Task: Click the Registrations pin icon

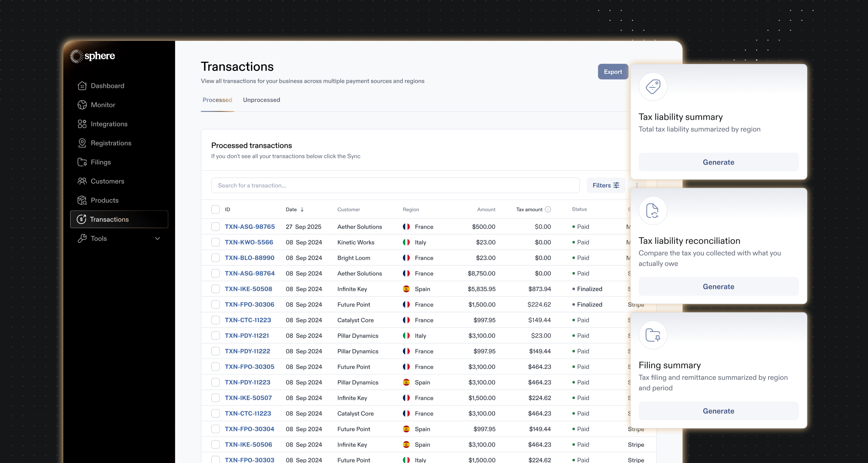Action: (82, 143)
